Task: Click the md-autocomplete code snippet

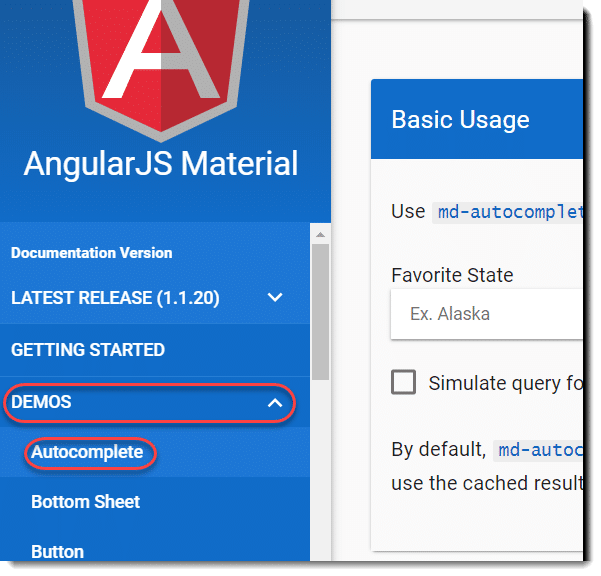Action: point(507,212)
